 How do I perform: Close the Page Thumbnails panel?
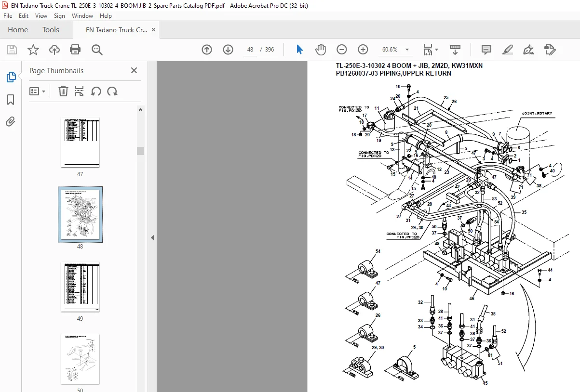click(134, 70)
